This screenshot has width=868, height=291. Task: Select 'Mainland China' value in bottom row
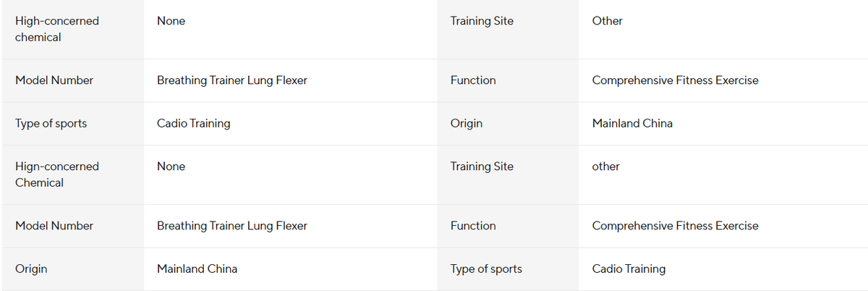[x=197, y=269]
